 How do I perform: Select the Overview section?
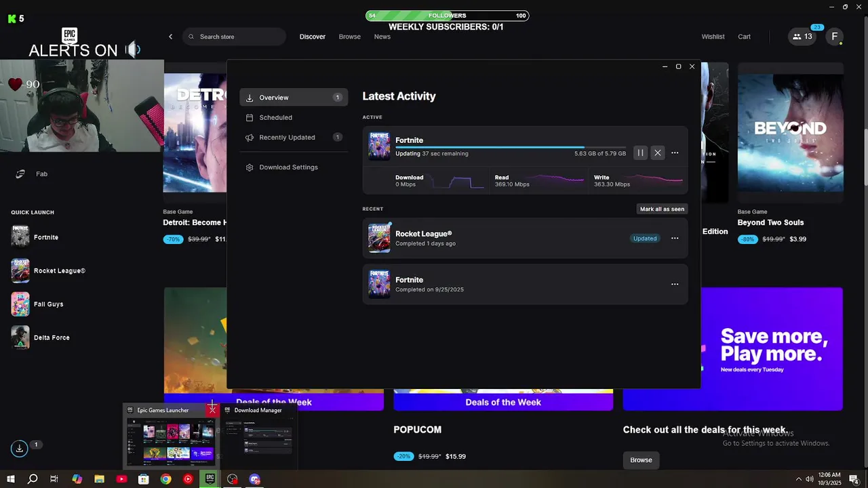click(x=294, y=98)
